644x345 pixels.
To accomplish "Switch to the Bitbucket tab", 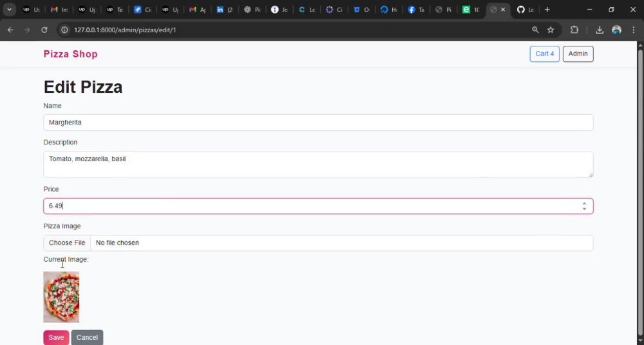I will 361,10.
